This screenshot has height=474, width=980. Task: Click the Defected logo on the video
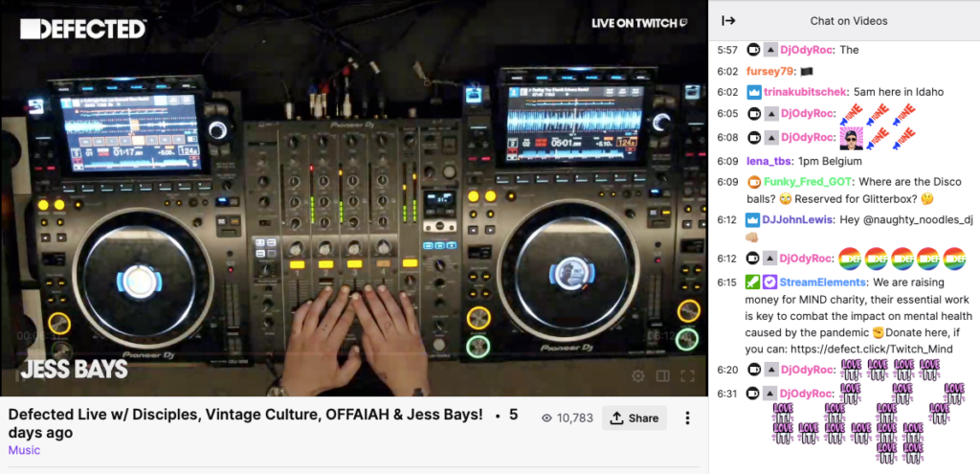coord(82,30)
